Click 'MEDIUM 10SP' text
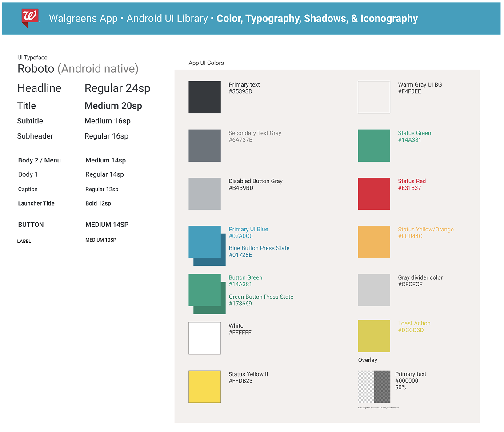This screenshot has width=504, height=432. [100, 240]
